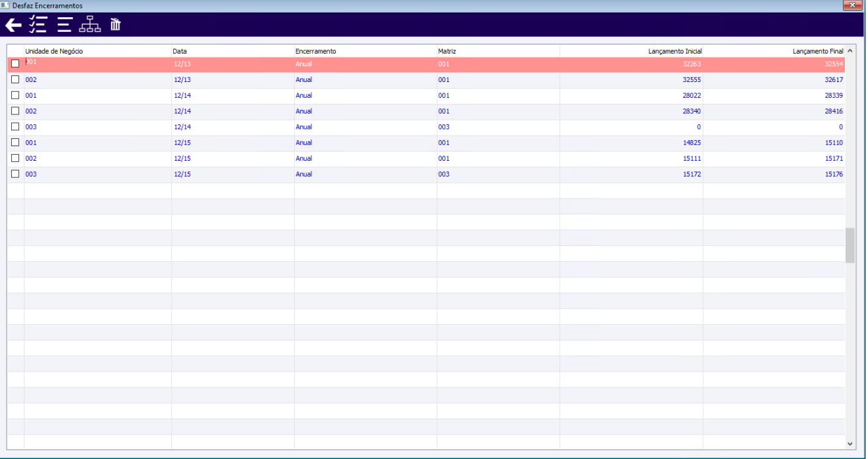Click the Data column header
868x459 pixels.
coord(233,51)
